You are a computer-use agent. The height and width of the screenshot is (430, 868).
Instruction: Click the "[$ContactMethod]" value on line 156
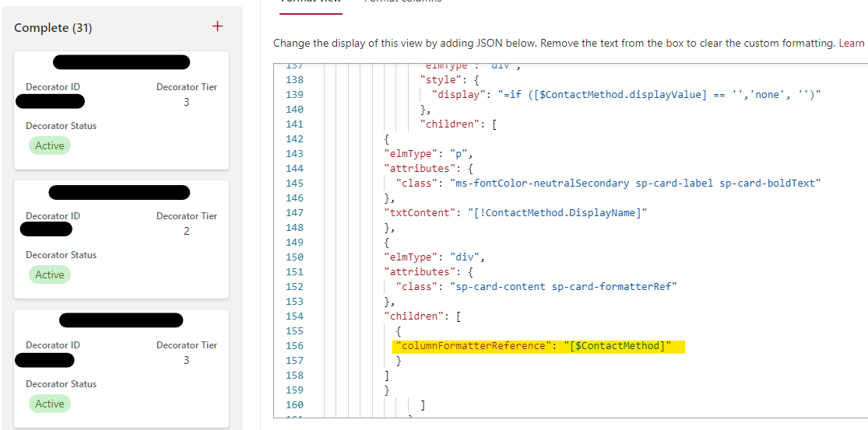click(617, 345)
